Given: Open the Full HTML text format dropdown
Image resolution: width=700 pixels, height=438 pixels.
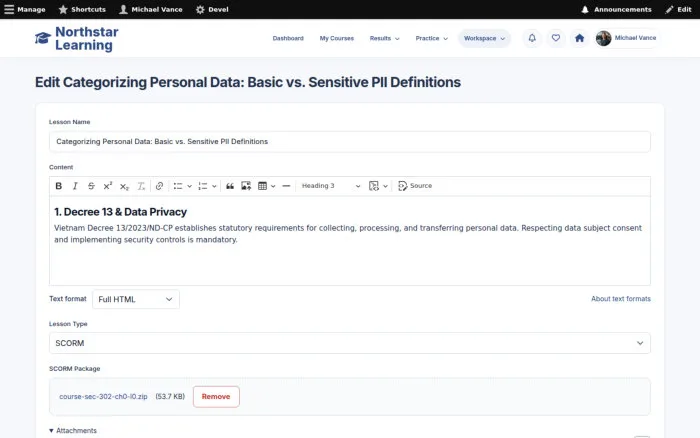Looking at the screenshot, I should [x=136, y=299].
